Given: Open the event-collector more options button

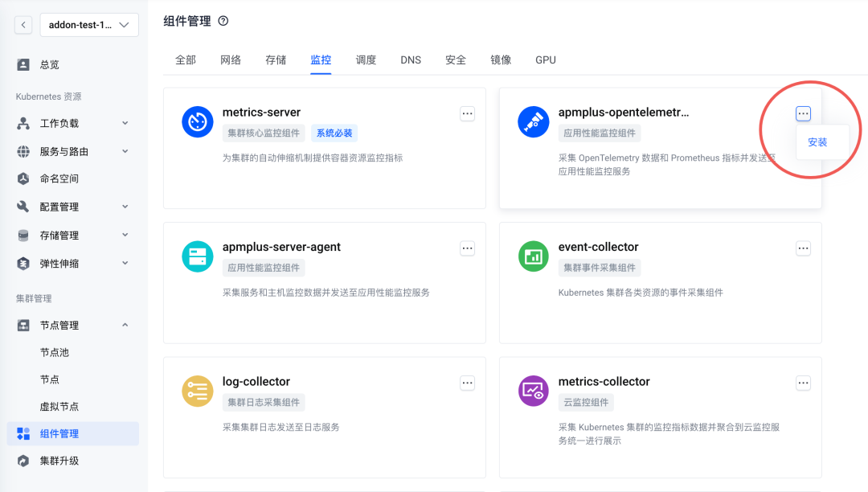Looking at the screenshot, I should click(x=803, y=248).
